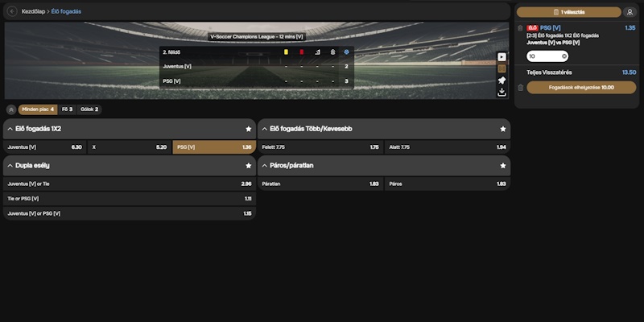Delete the PSG [V] selection with trash icon
Image resolution: width=644 pixels, height=322 pixels.
tap(520, 28)
